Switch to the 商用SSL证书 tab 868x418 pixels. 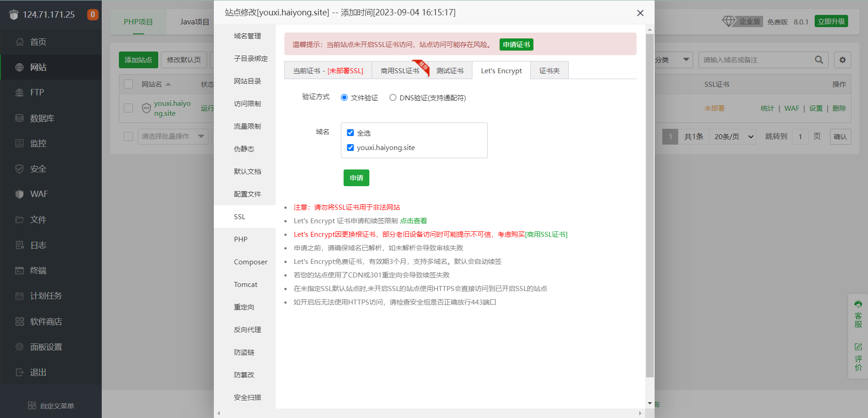coord(400,70)
